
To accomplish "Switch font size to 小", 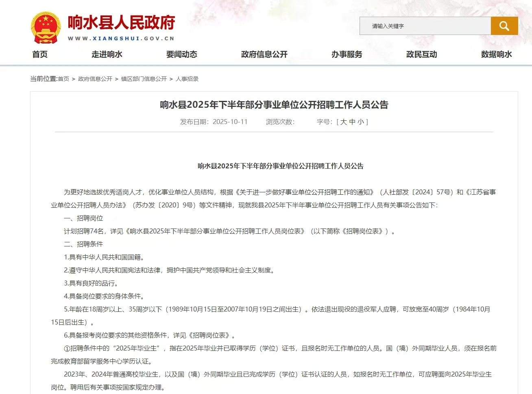I will [362, 122].
